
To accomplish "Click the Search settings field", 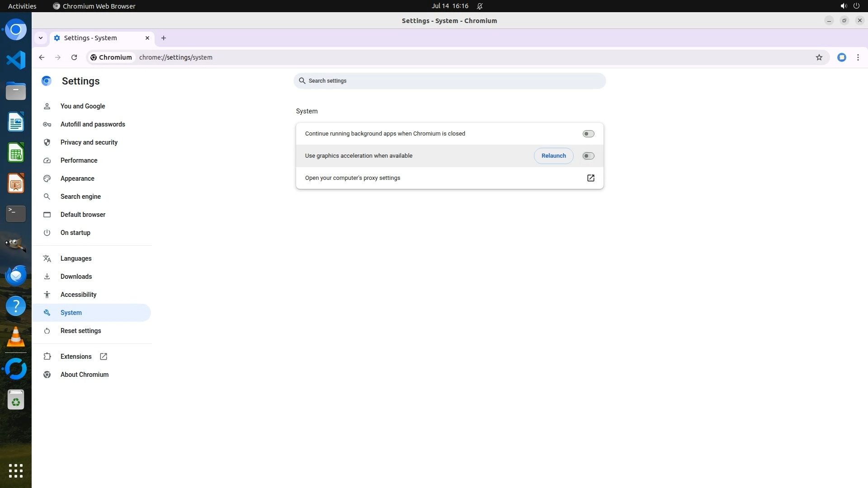I will (x=449, y=81).
